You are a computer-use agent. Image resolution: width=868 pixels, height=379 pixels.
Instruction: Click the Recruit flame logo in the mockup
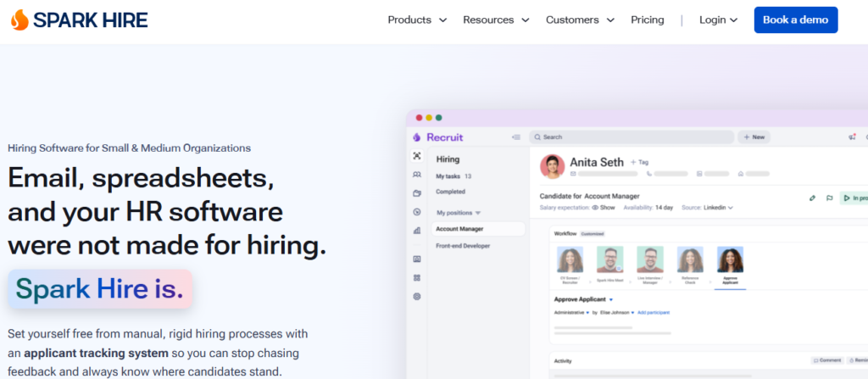coord(417,137)
